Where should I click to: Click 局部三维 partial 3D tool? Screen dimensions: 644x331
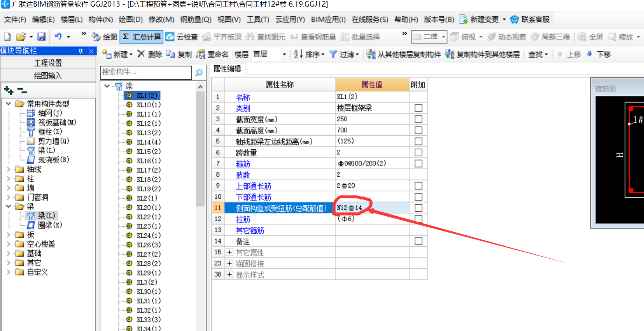coord(550,37)
